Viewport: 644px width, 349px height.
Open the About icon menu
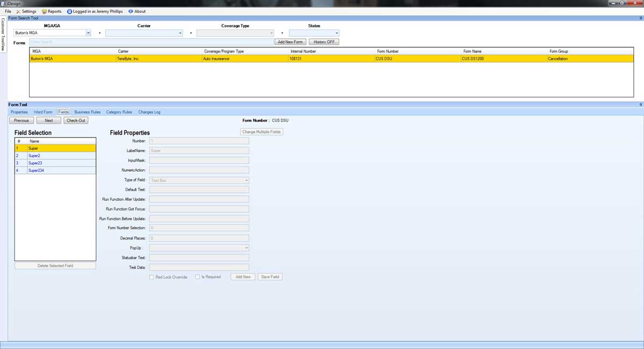130,11
